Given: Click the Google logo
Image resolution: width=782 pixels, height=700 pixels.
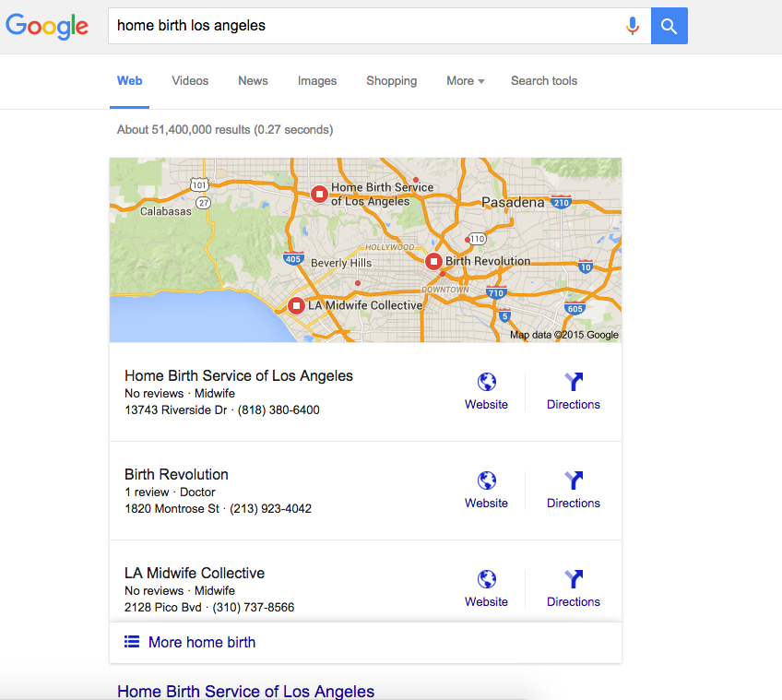Looking at the screenshot, I should click(x=47, y=26).
